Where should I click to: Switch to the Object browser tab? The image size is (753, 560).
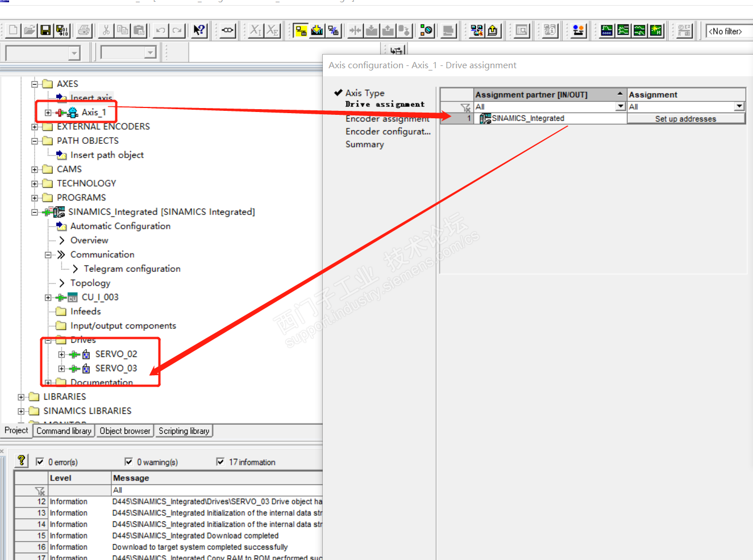(x=125, y=431)
